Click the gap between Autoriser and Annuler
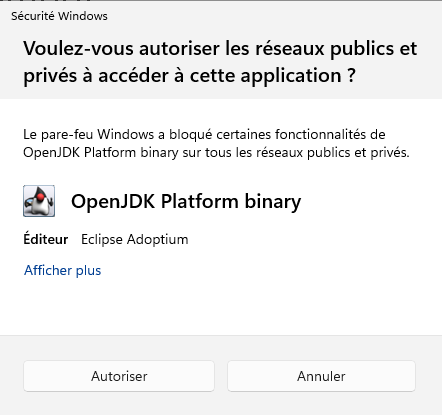The width and height of the screenshot is (442, 415). pyautogui.click(x=221, y=376)
